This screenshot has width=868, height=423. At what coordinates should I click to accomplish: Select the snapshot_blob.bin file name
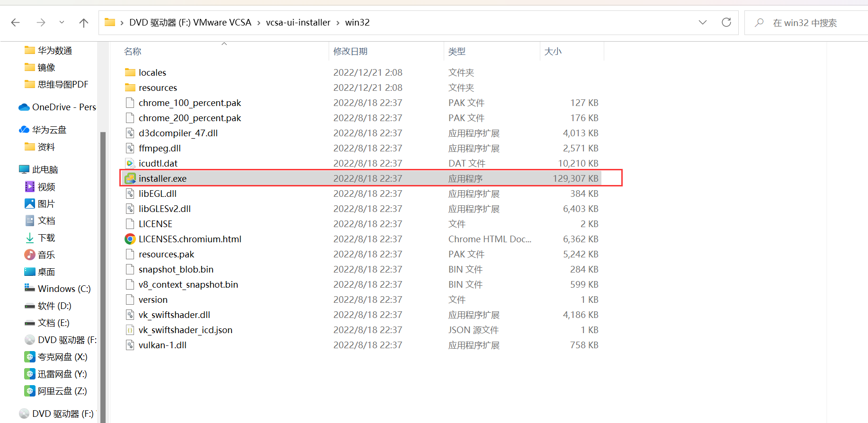pos(176,269)
